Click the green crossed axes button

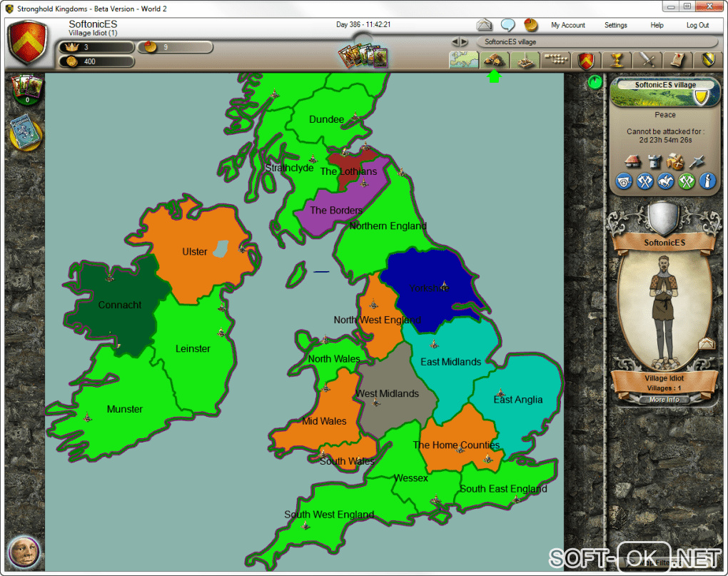[x=686, y=181]
